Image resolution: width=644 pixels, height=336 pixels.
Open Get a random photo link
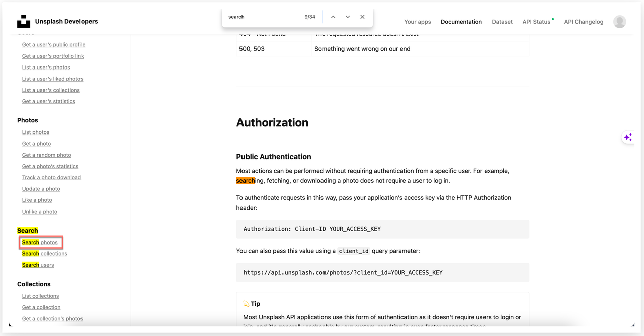click(x=46, y=155)
